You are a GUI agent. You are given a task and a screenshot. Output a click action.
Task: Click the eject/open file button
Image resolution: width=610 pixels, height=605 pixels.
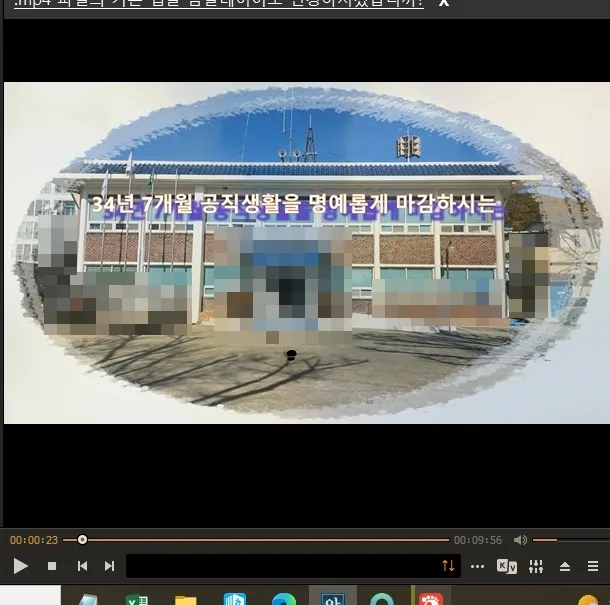pyautogui.click(x=565, y=566)
